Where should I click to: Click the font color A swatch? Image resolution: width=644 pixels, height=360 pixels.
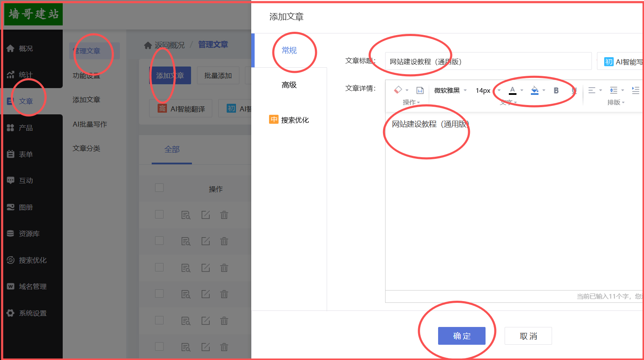[512, 90]
